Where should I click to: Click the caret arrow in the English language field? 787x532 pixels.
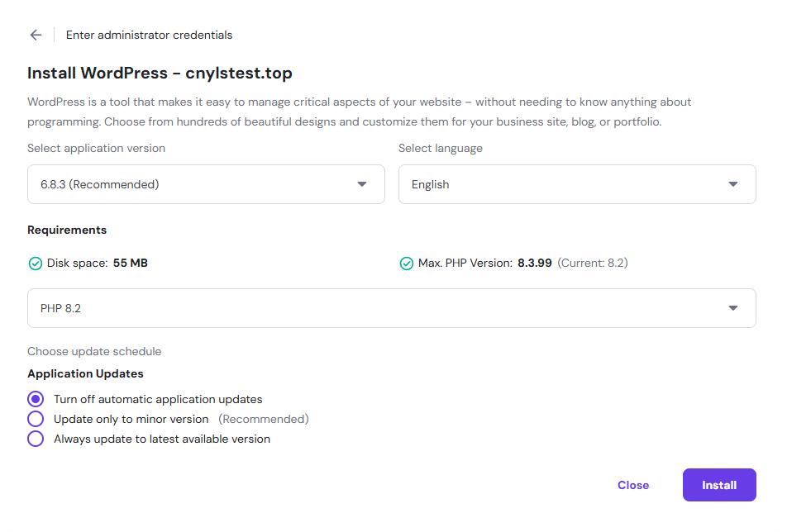click(x=732, y=184)
